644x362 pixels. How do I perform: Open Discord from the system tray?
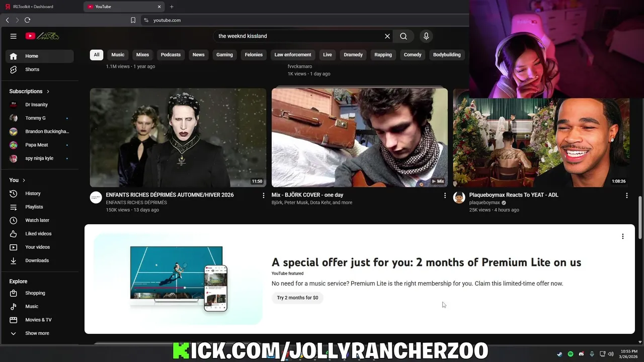coord(581,354)
